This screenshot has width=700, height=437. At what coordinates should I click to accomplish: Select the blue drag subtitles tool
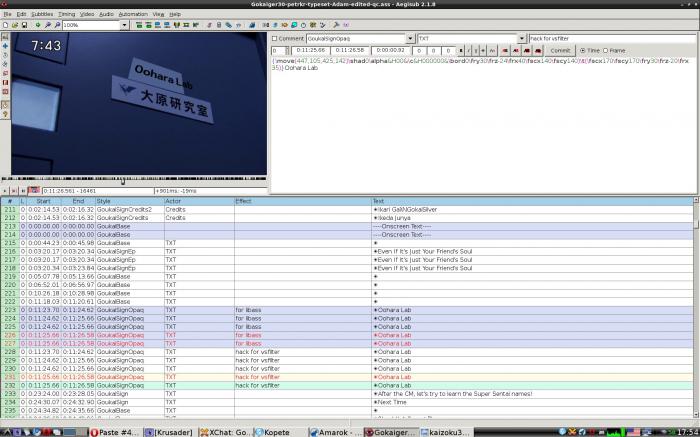click(5, 46)
